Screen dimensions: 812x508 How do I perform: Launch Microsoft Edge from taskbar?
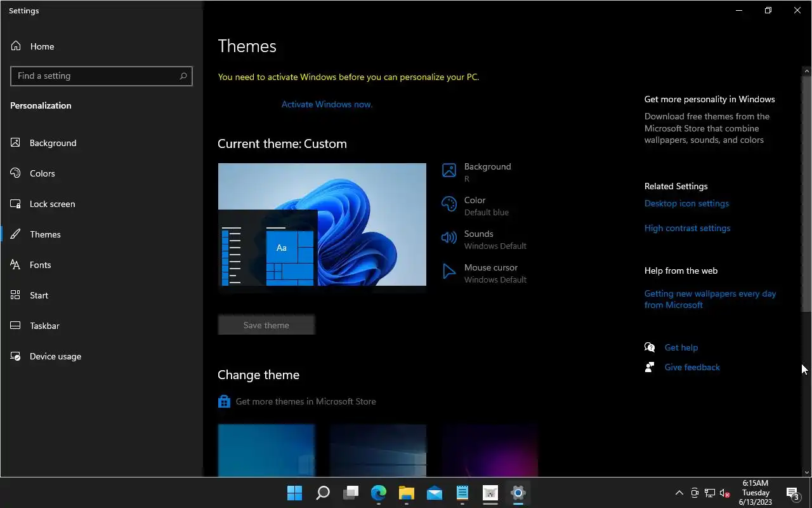pyautogui.click(x=379, y=493)
